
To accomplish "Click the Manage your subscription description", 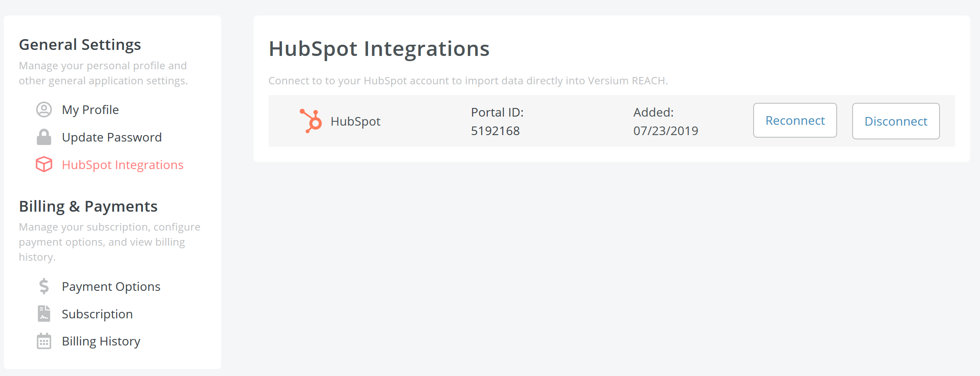I will point(110,242).
